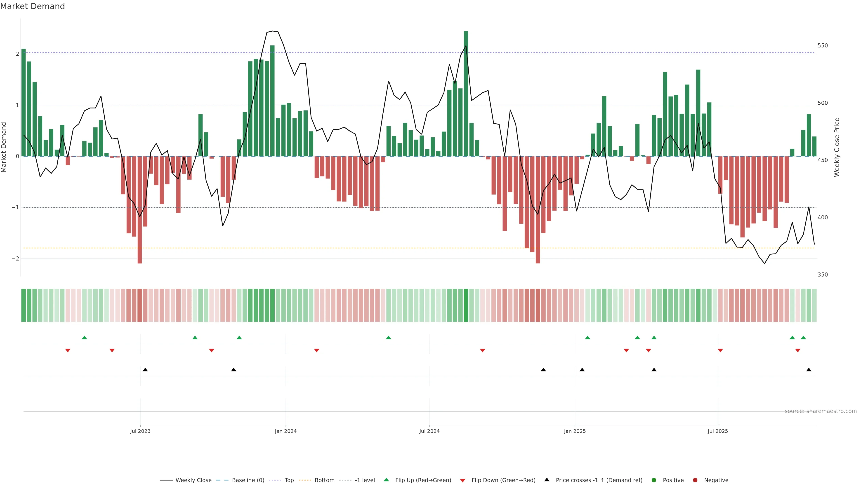Click the black Price crosses triangle in legend
Image resolution: width=868 pixels, height=488 pixels.
pyautogui.click(x=547, y=480)
